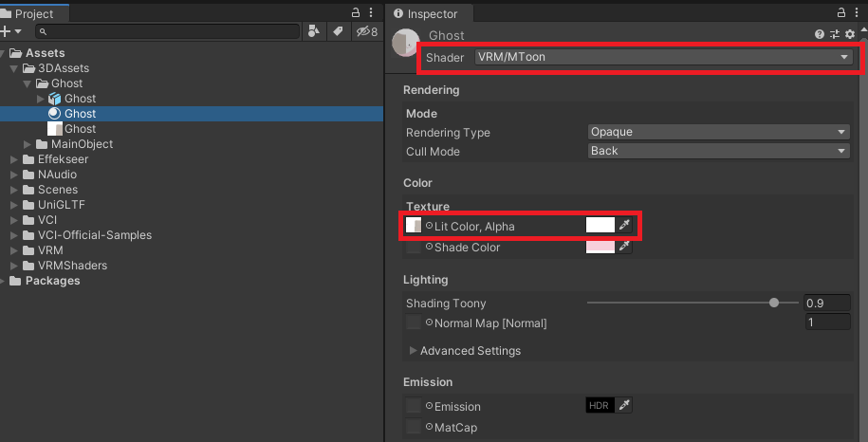Click the Project search field
Screen dimensions: 868x442
(x=168, y=31)
